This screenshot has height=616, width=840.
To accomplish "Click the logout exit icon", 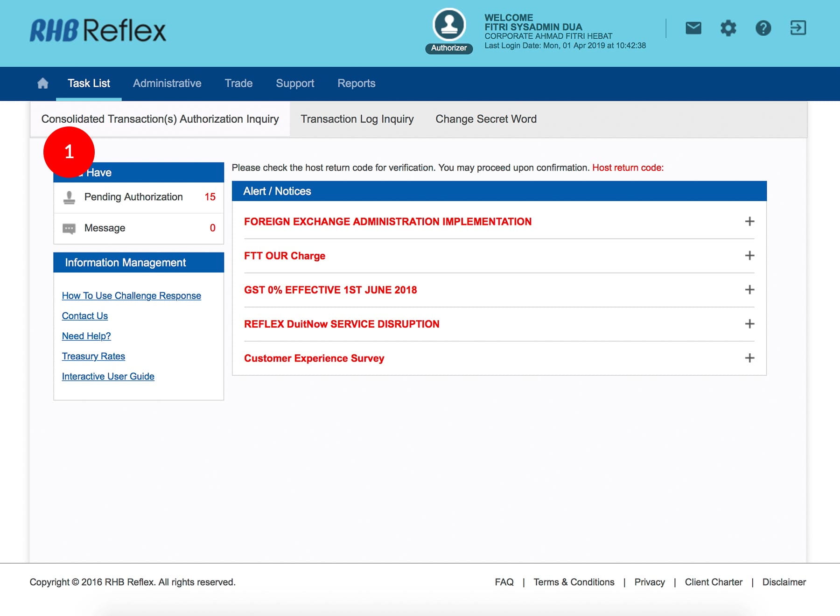I will [x=798, y=28].
